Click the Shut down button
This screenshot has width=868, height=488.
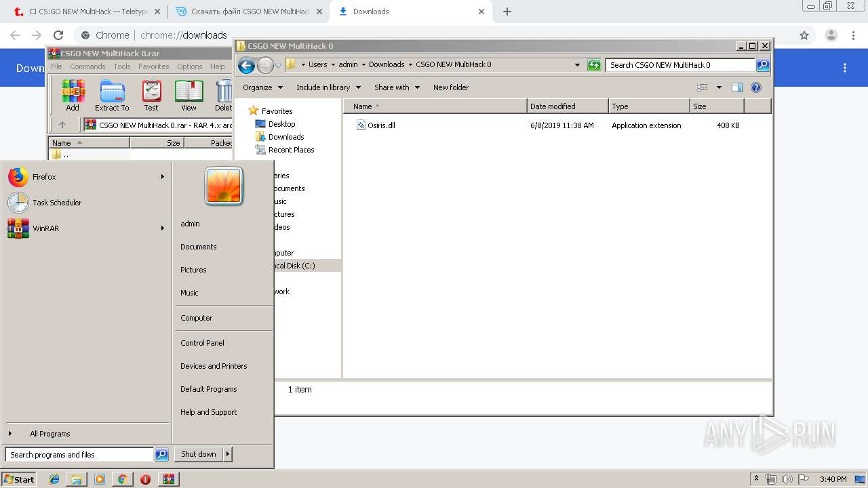(199, 454)
